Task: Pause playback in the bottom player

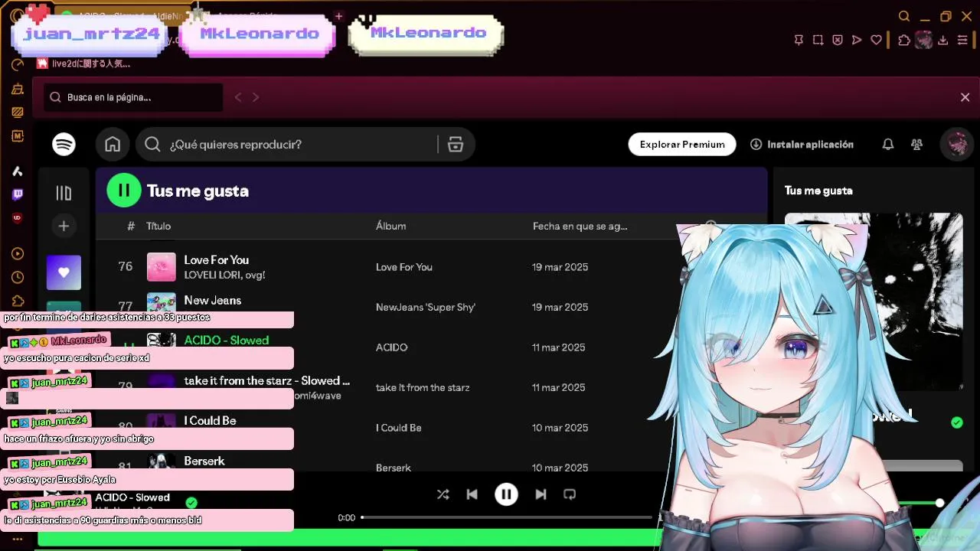Action: (506, 494)
